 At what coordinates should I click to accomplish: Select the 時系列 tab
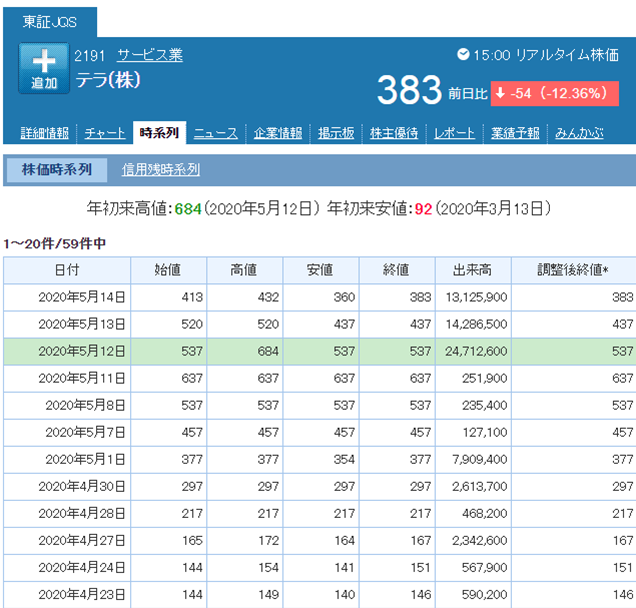tap(159, 133)
